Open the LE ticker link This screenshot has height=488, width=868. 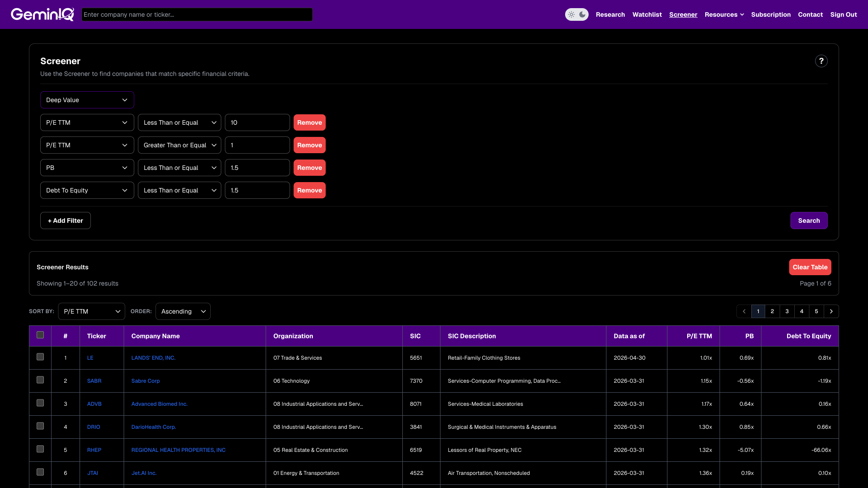point(90,358)
